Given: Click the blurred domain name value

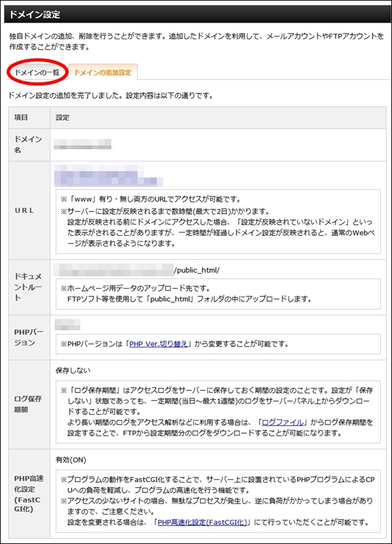Looking at the screenshot, I should [x=82, y=144].
